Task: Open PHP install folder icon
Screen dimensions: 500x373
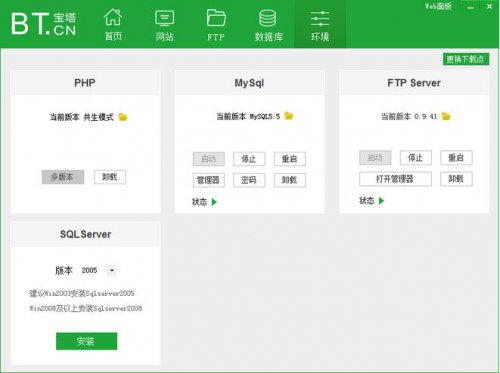Action: pyautogui.click(x=123, y=117)
